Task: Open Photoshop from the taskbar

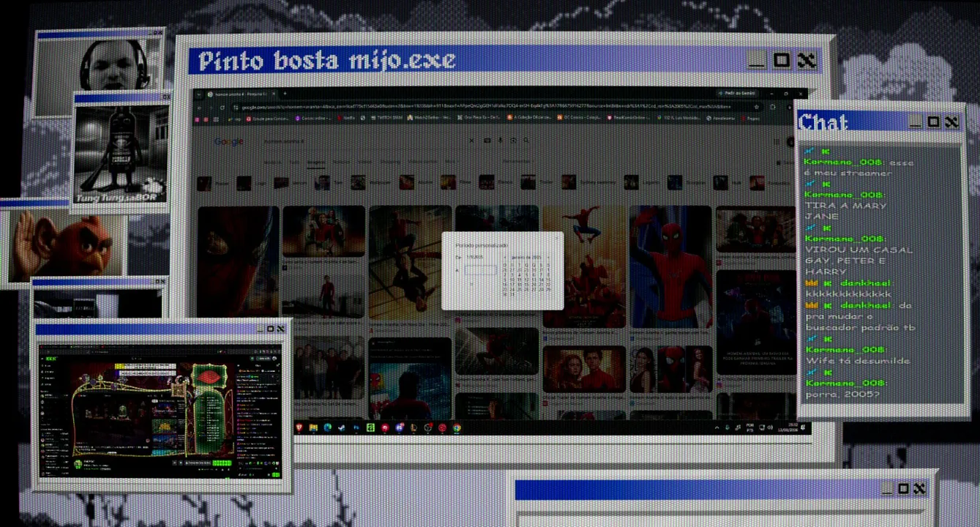Action: [x=356, y=427]
